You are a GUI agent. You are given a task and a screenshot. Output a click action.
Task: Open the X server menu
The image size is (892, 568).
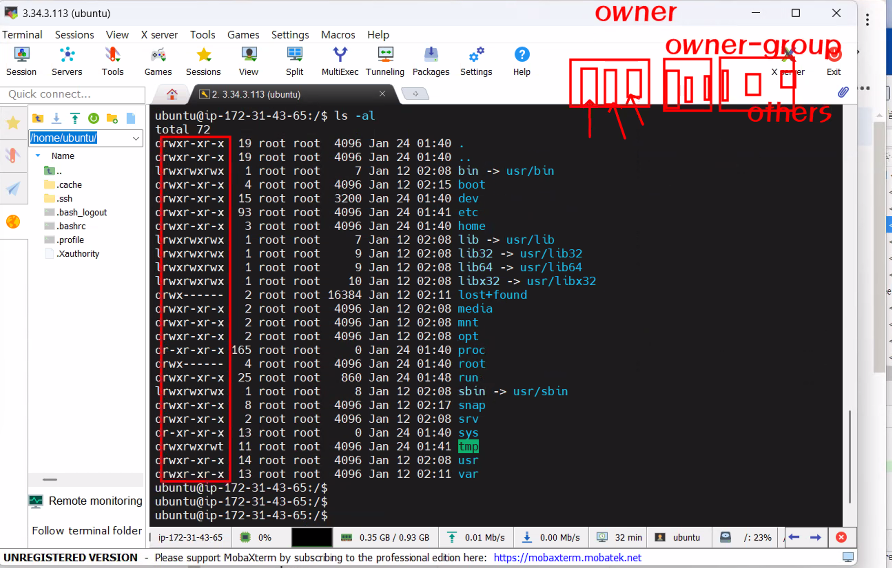(159, 35)
